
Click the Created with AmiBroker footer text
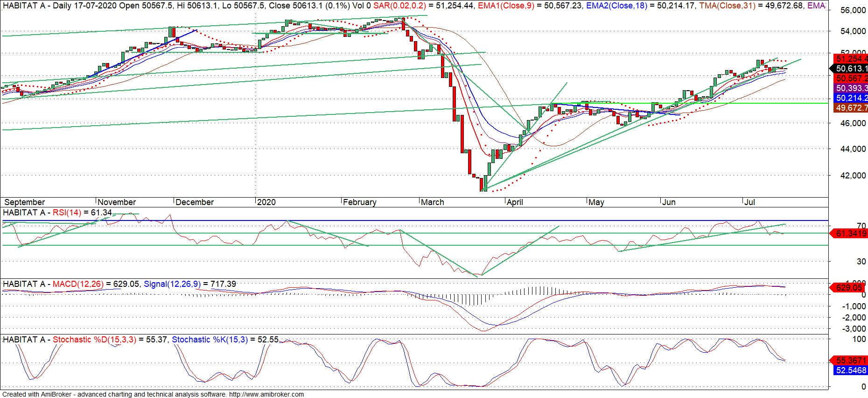coord(153,394)
